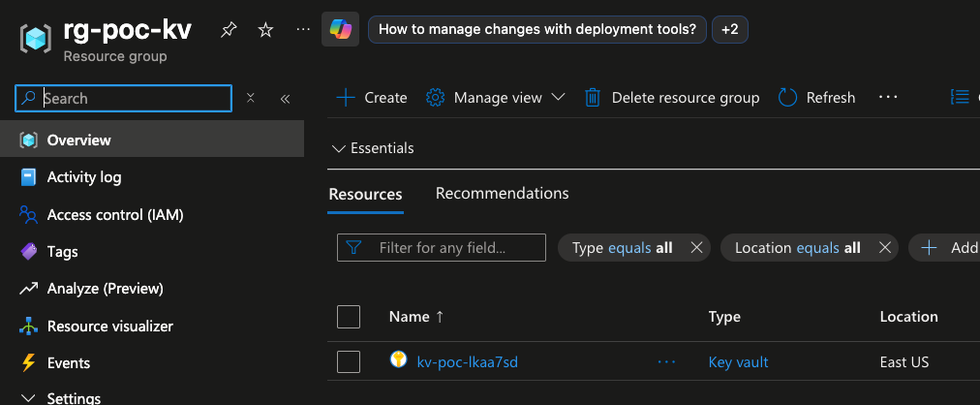
Task: Click the deployment tools Copilot suggestion
Action: pyautogui.click(x=537, y=29)
